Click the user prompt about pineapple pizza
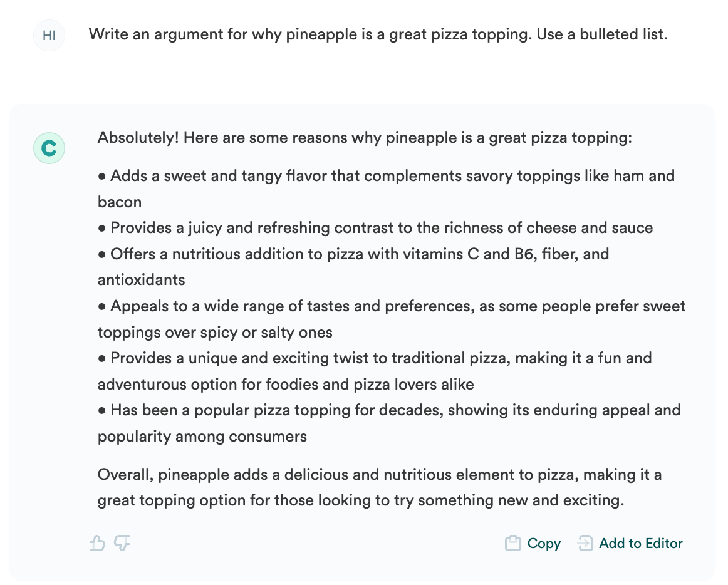Image resolution: width=728 pixels, height=585 pixels. [x=378, y=34]
